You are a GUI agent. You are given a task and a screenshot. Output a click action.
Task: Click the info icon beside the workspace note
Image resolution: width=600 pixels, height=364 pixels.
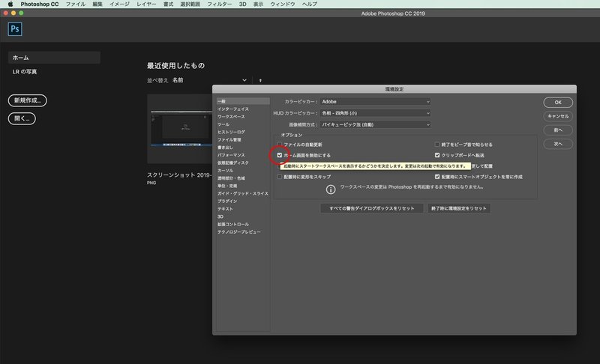click(x=331, y=189)
